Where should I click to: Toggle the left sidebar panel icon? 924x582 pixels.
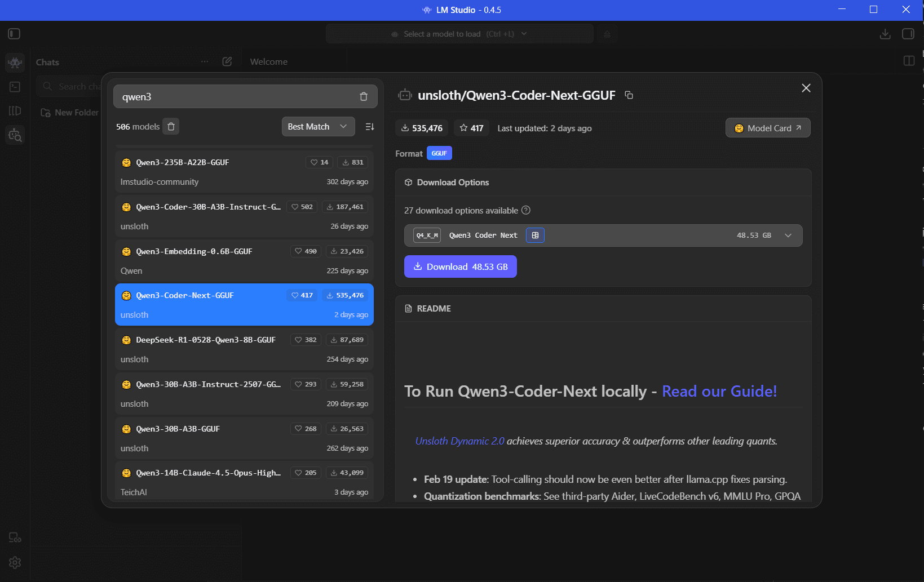pos(14,34)
